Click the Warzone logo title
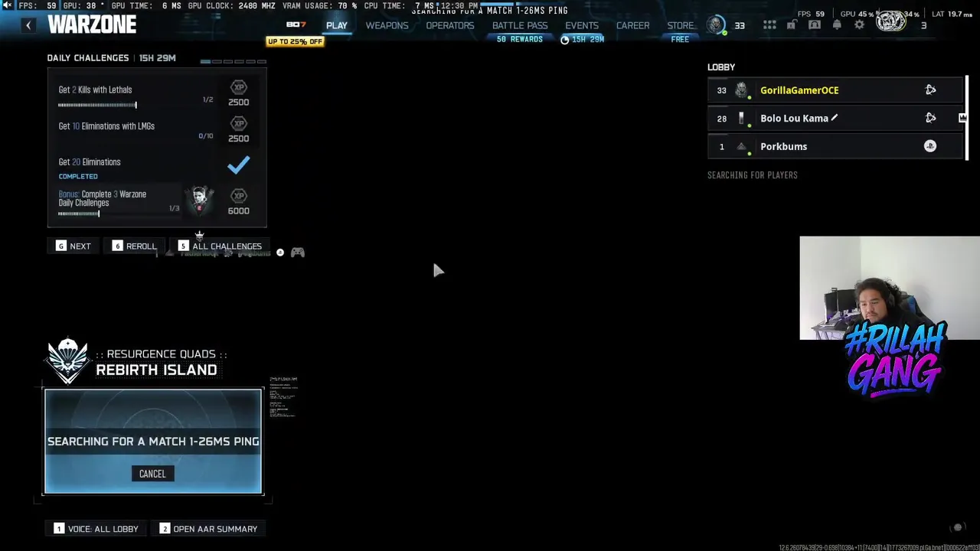Viewport: 980px width, 551px height. [92, 25]
